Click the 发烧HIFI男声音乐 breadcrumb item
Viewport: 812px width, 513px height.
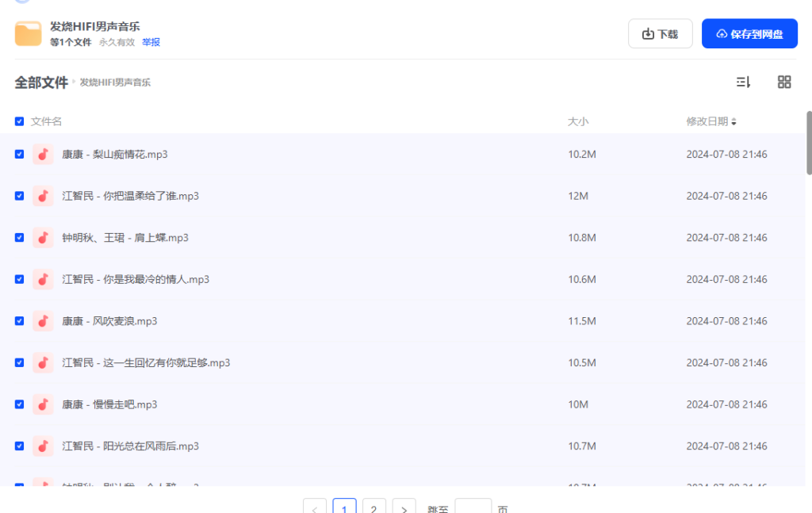coord(115,82)
